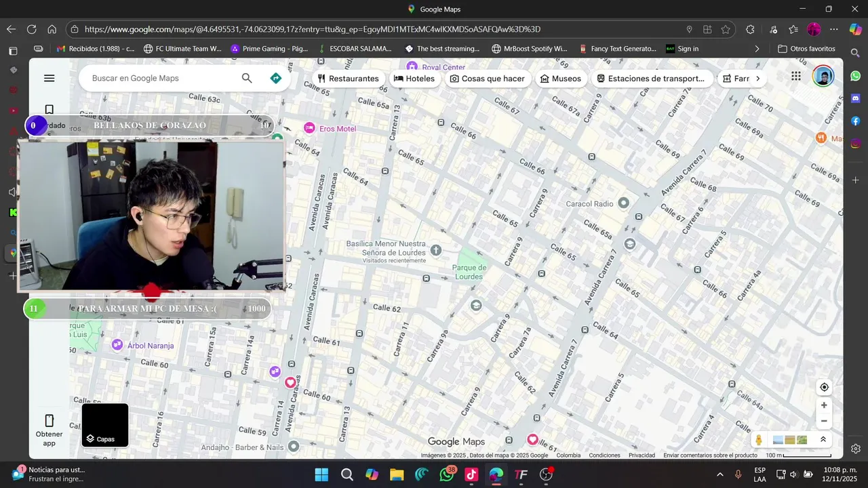Select the Eros Motel map pin
The height and width of the screenshot is (488, 868).
pos(309,128)
